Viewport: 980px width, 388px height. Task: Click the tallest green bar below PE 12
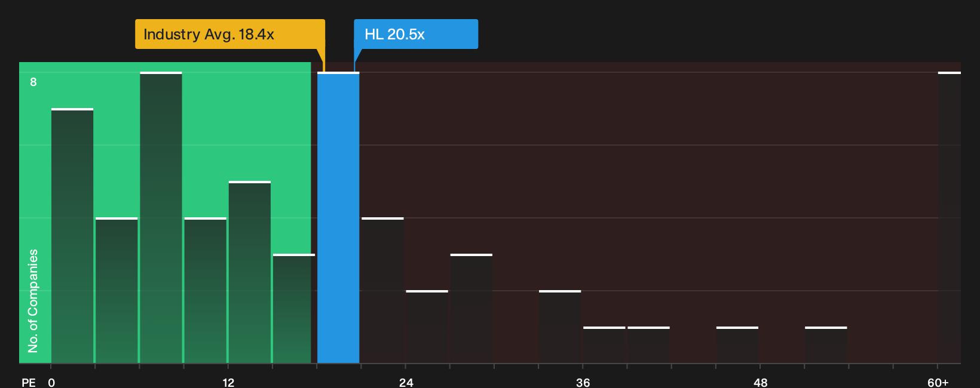point(161,218)
